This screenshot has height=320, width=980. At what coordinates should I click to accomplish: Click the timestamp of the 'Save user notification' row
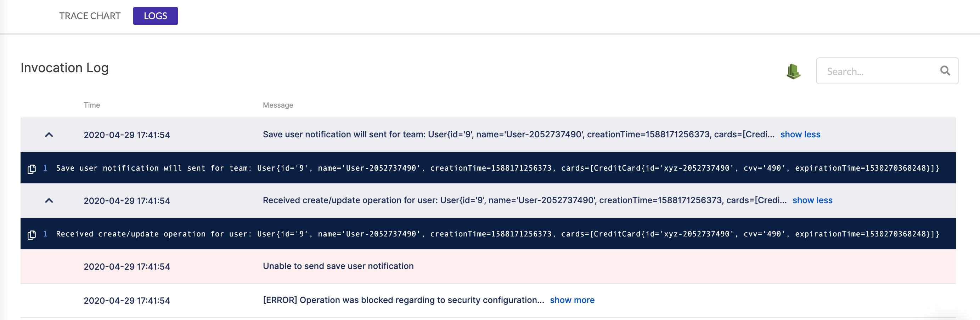pos(127,135)
